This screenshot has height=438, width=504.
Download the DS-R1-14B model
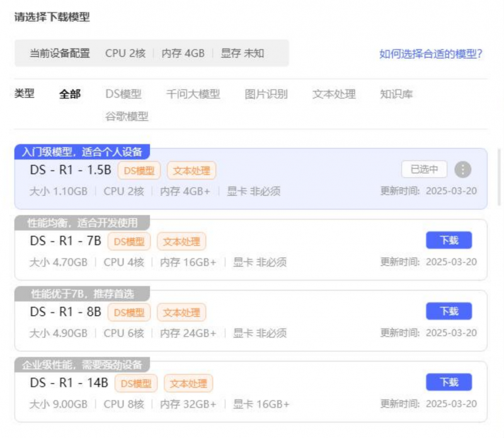(449, 382)
